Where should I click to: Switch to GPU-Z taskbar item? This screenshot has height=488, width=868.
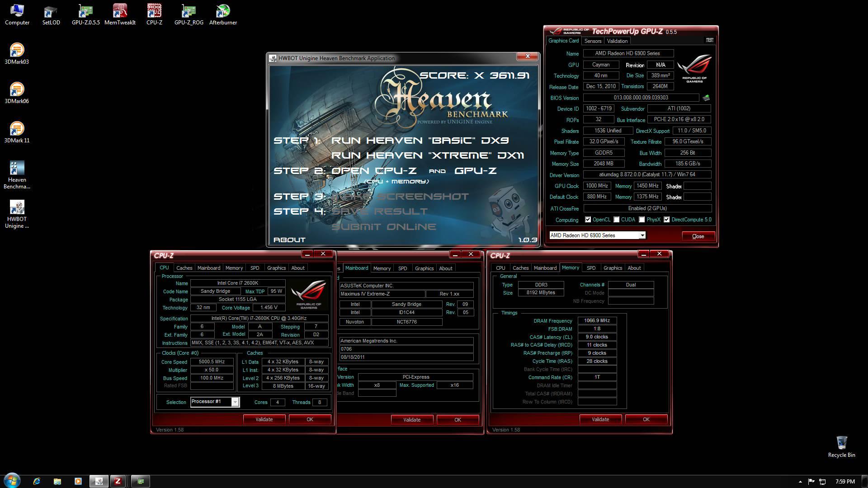[x=140, y=481]
